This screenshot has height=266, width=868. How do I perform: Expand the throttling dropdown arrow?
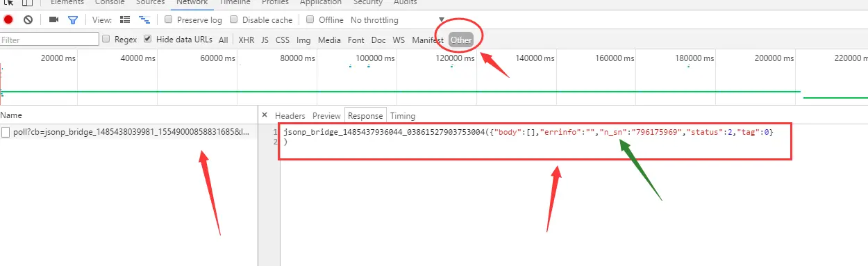coord(441,20)
